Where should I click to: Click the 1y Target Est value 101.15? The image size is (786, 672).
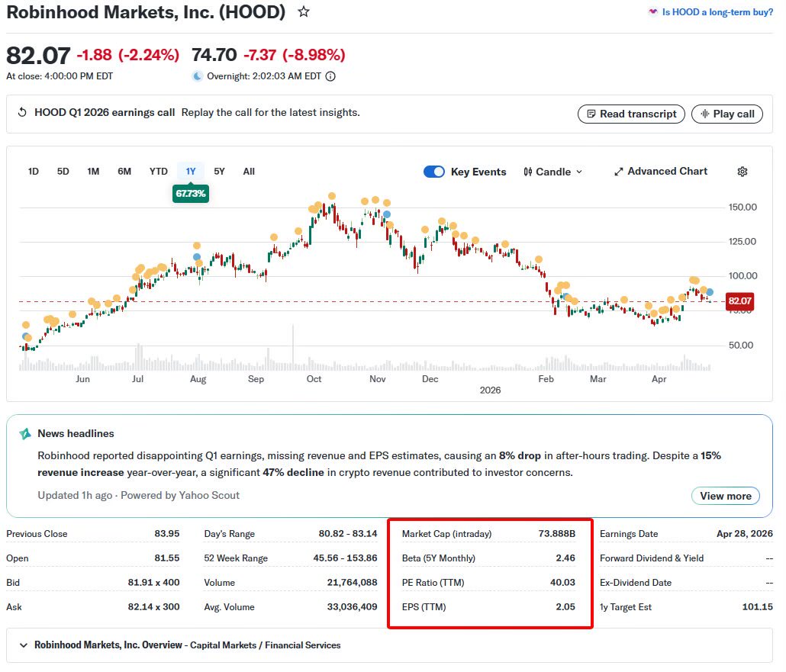click(758, 607)
